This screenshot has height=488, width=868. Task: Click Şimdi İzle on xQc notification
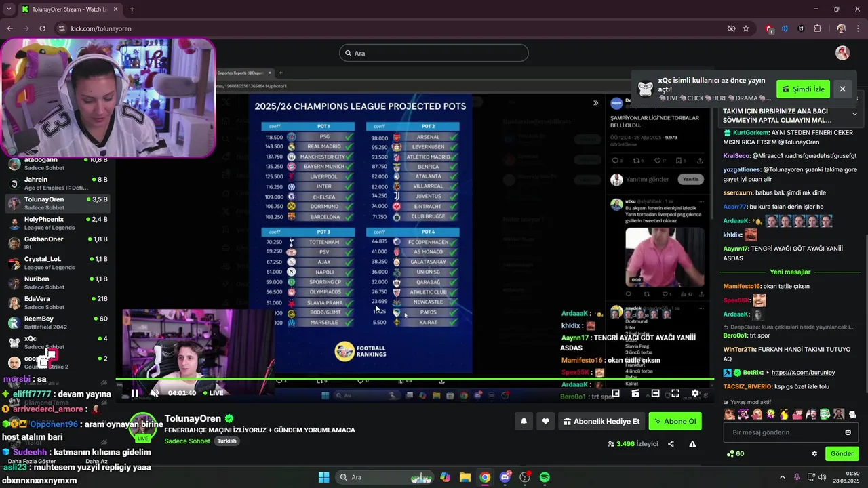click(803, 89)
